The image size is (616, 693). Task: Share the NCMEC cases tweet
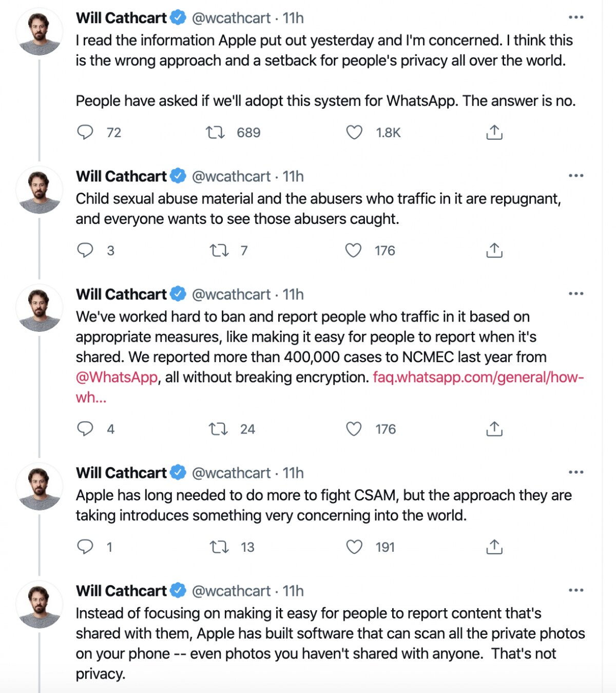click(x=494, y=429)
